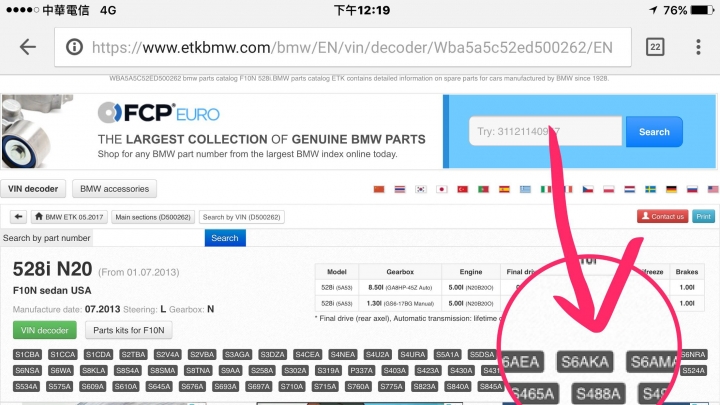This screenshot has height=405, width=720.
Task: Click the FCP Euro Search button
Action: click(x=654, y=132)
